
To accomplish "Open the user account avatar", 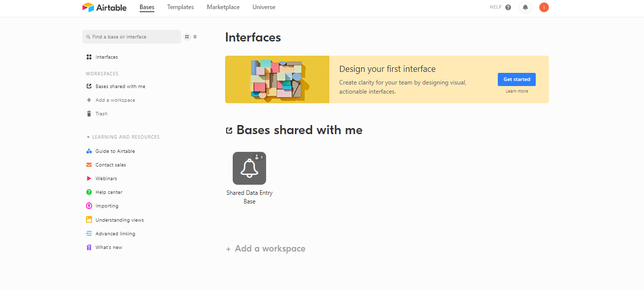I will pyautogui.click(x=544, y=7).
